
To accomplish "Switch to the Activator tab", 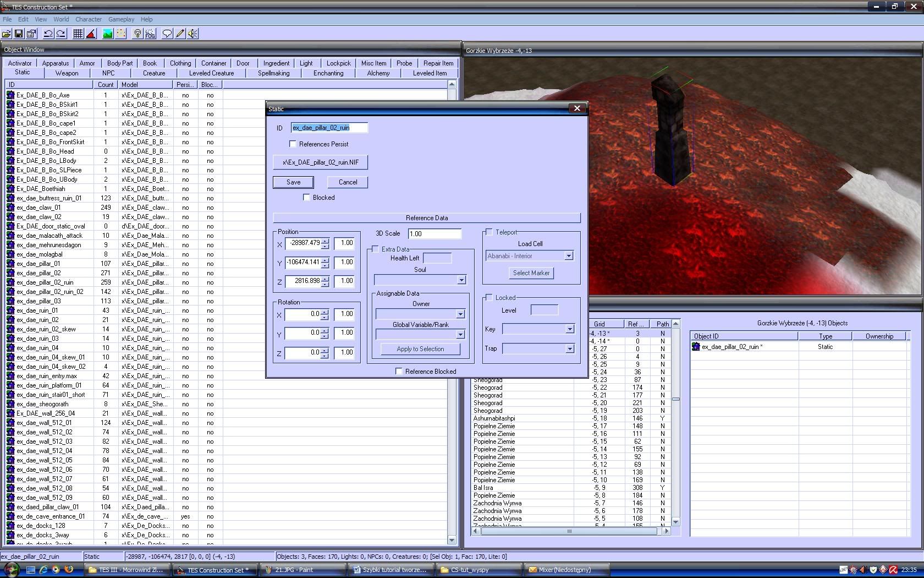I will pos(20,63).
